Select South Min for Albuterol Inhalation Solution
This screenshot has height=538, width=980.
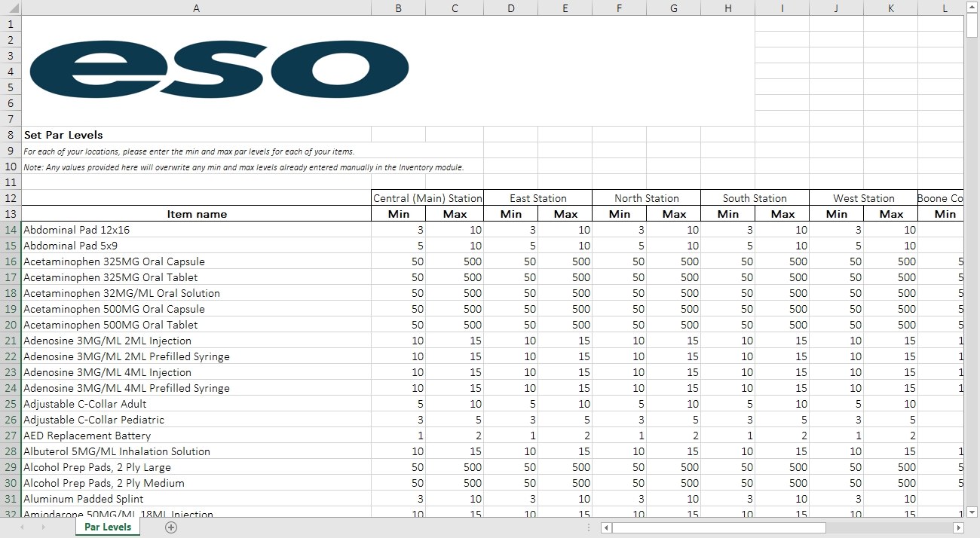point(728,451)
